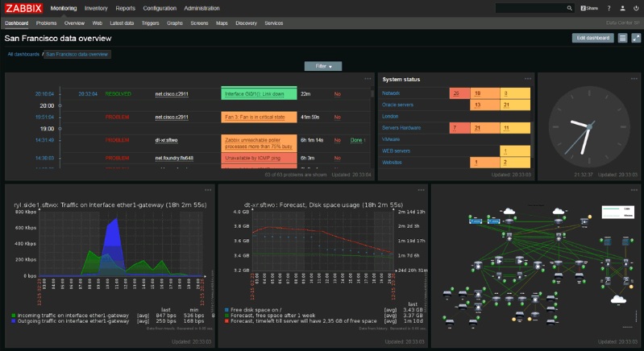Open the Latest data tab
The image size is (644, 351).
[x=122, y=23]
